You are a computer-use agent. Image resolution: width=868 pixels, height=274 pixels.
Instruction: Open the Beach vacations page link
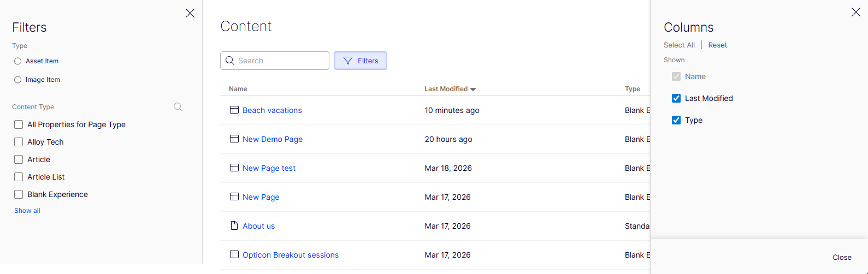pos(272,110)
